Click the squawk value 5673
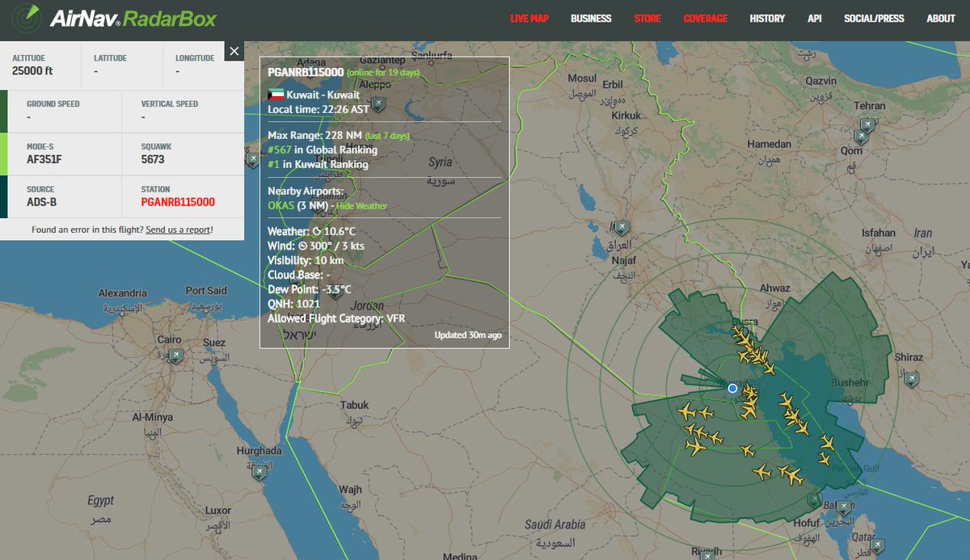The image size is (970, 560). point(153,160)
